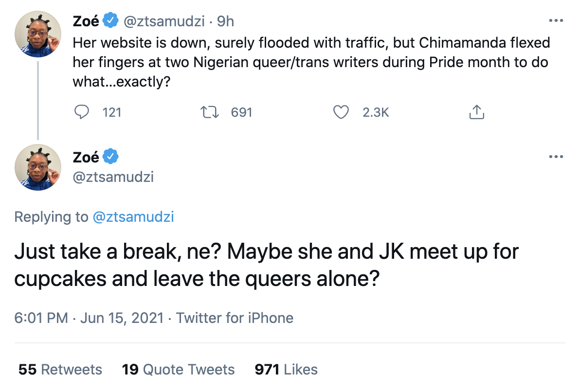View the 971 Likes list
Viewport: 579px width, 392px height.
coord(286,370)
